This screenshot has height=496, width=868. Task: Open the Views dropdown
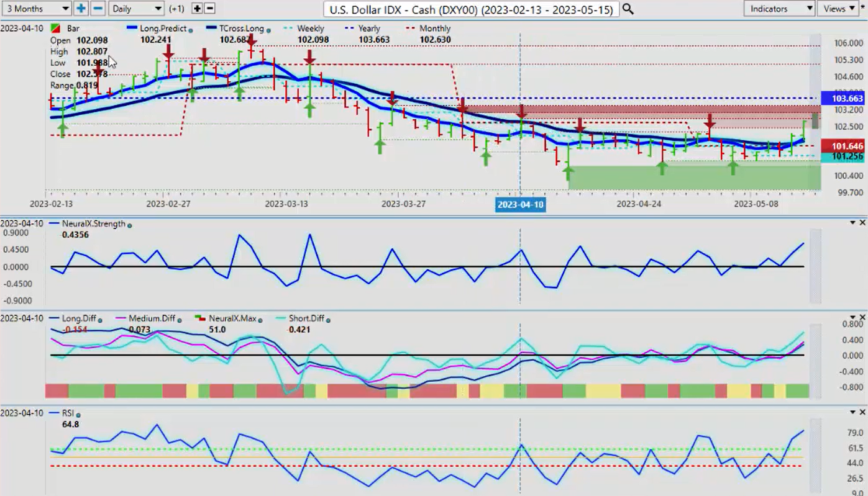click(839, 9)
